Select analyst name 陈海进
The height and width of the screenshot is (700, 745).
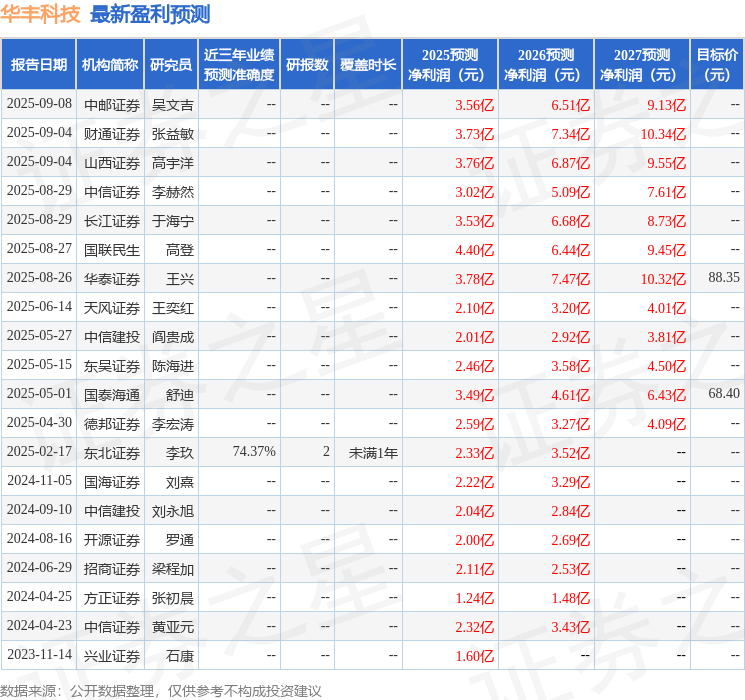(172, 366)
